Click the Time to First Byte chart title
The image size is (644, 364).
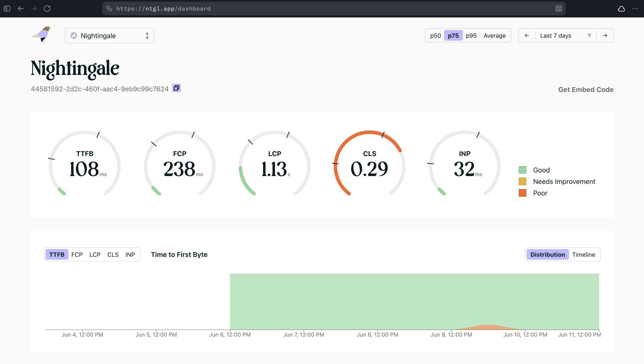tap(179, 255)
